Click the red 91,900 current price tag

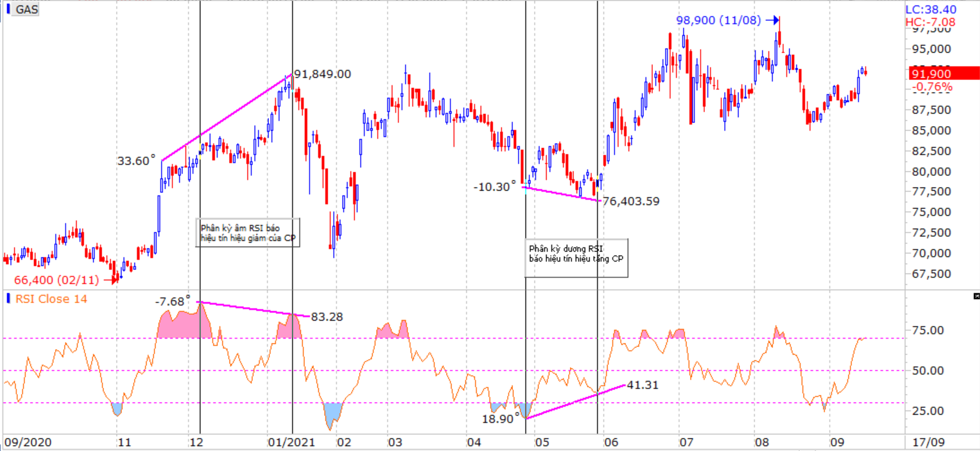point(944,73)
